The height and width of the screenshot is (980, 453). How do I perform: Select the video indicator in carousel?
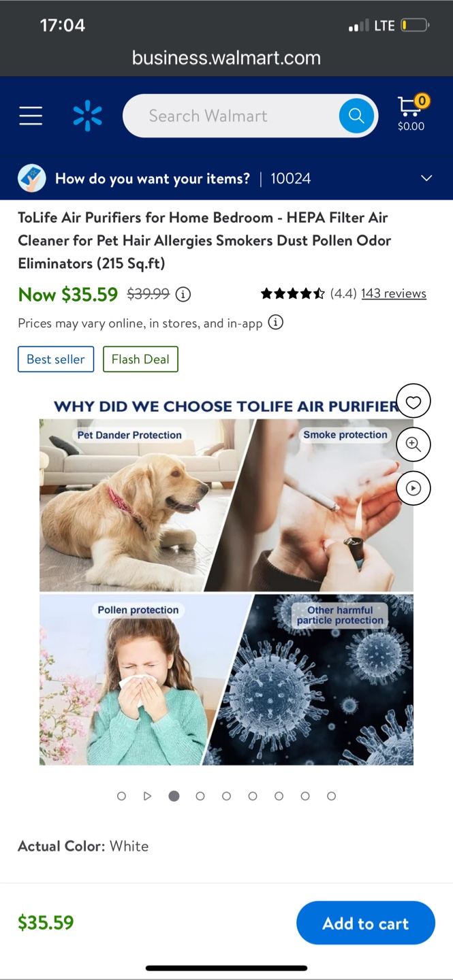coord(147,796)
